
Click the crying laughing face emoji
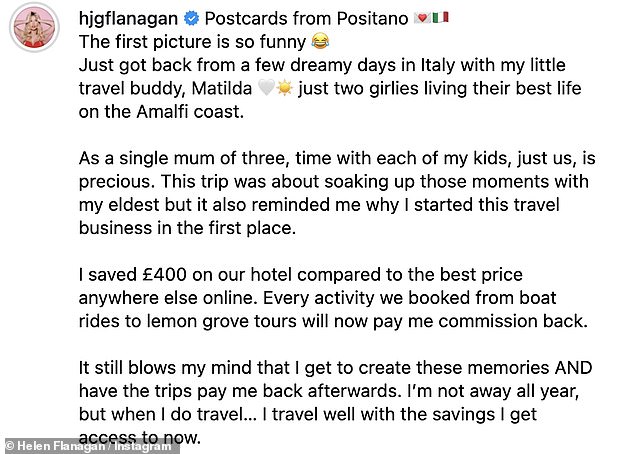coord(320,41)
